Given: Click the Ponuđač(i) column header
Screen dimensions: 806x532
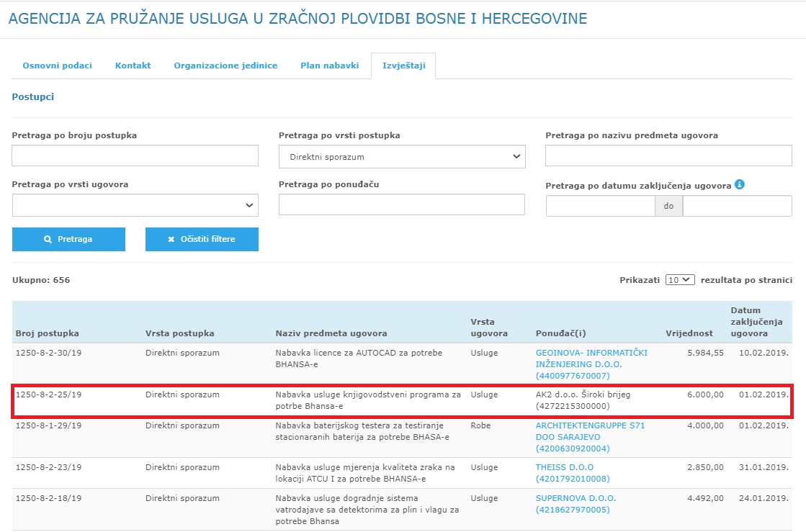Looking at the screenshot, I should pos(561,333).
